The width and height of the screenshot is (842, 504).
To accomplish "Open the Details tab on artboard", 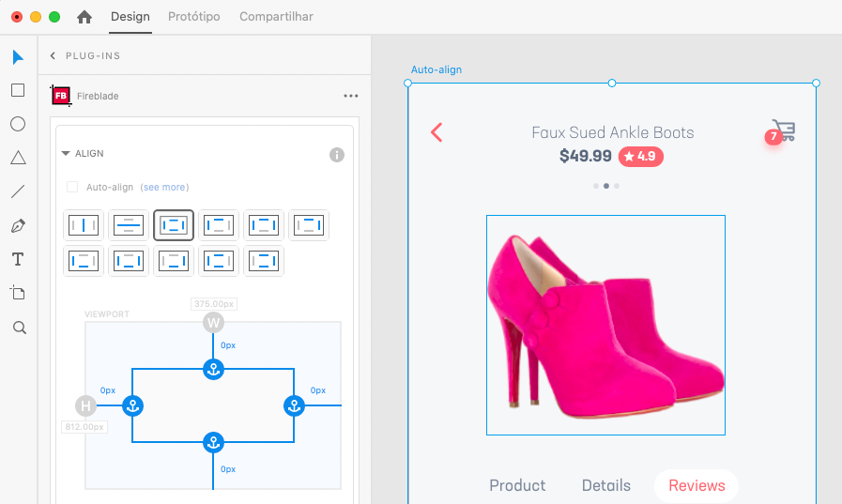I will [606, 485].
